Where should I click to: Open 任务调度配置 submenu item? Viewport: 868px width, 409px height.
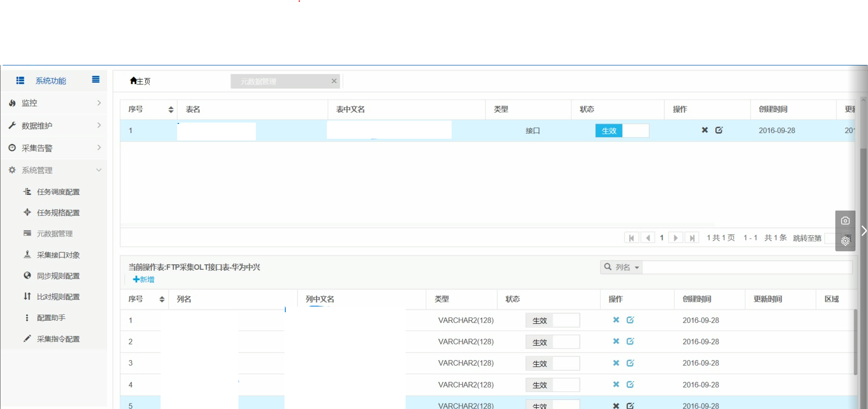pyautogui.click(x=58, y=192)
